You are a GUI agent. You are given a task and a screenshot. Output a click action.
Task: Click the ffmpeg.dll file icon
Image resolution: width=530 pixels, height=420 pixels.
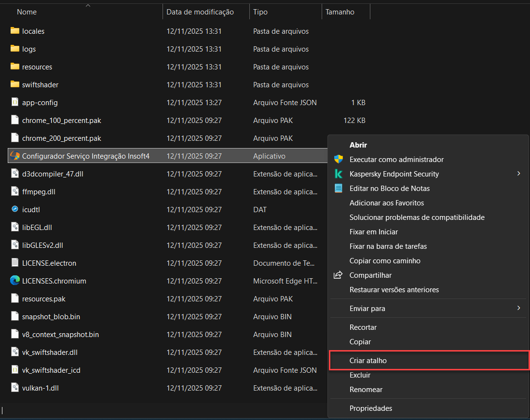pos(15,192)
